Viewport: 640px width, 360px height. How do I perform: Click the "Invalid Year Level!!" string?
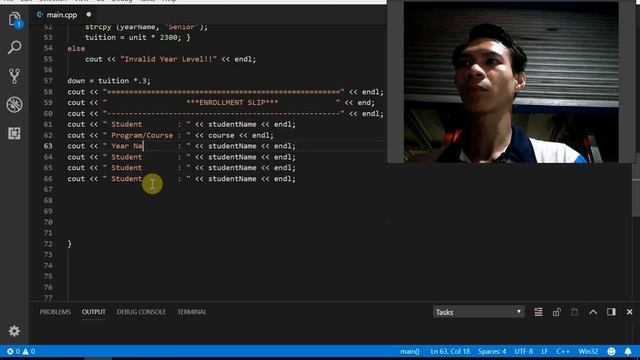coord(168,59)
